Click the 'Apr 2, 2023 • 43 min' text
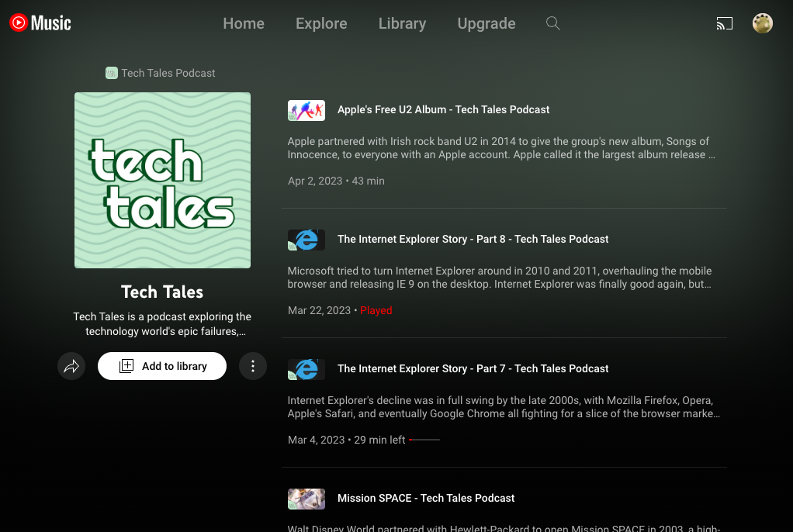Viewport: 793px width, 532px height. tap(336, 181)
